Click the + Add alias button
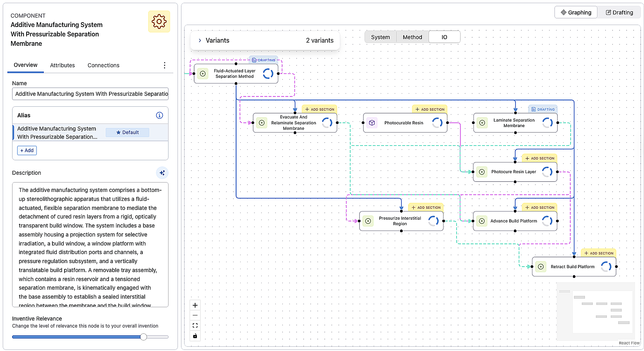The image size is (644, 351). pyautogui.click(x=27, y=150)
